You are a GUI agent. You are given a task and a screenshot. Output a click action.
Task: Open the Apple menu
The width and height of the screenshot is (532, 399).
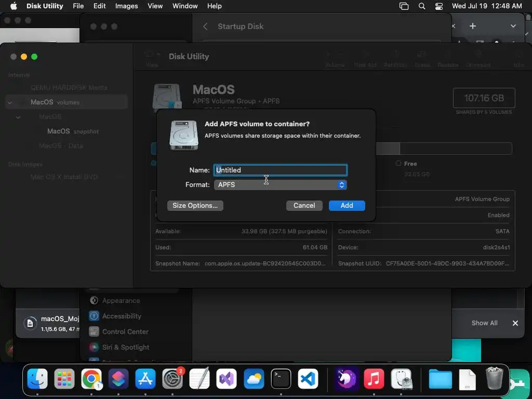point(14,6)
